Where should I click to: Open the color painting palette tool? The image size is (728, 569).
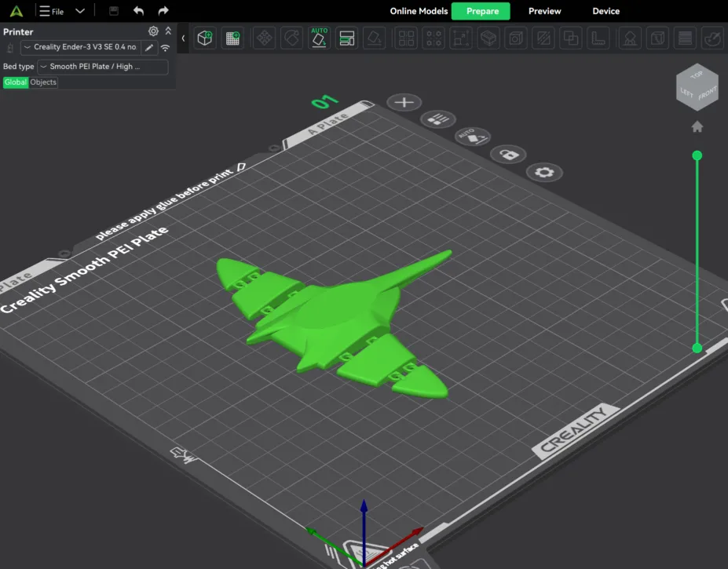pyautogui.click(x=712, y=38)
